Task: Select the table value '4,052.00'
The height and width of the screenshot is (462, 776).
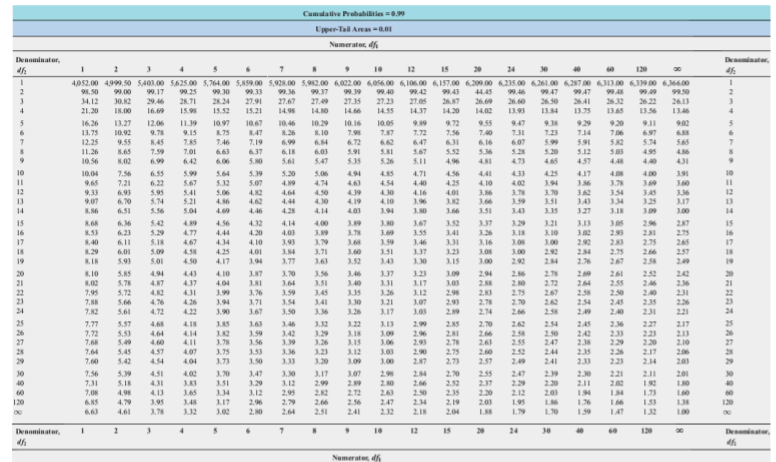Action: [85, 83]
